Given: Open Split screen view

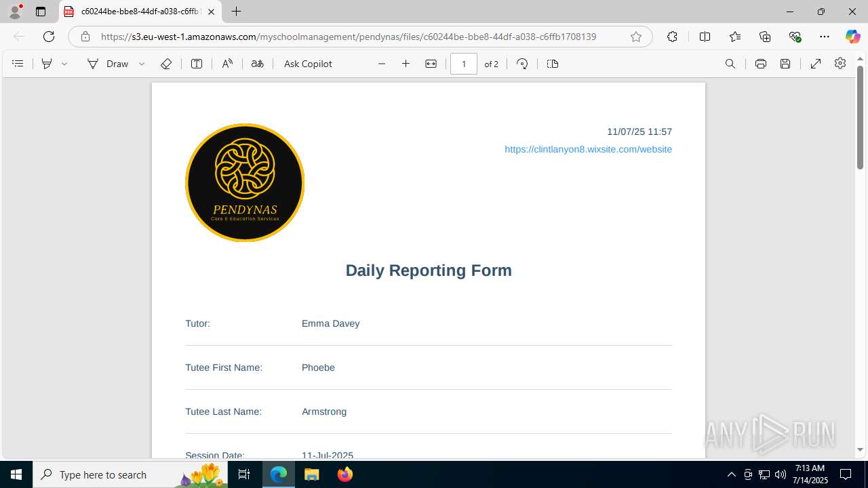Looking at the screenshot, I should pyautogui.click(x=705, y=37).
